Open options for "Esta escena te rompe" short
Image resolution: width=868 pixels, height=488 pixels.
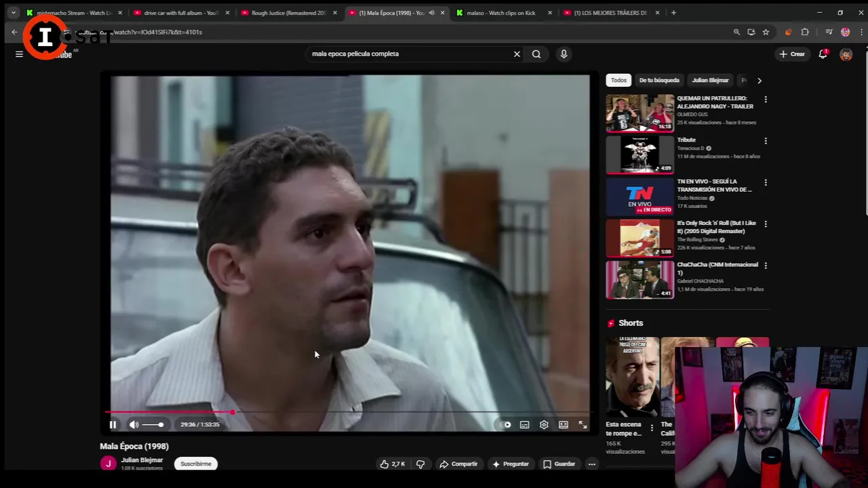coord(652,428)
